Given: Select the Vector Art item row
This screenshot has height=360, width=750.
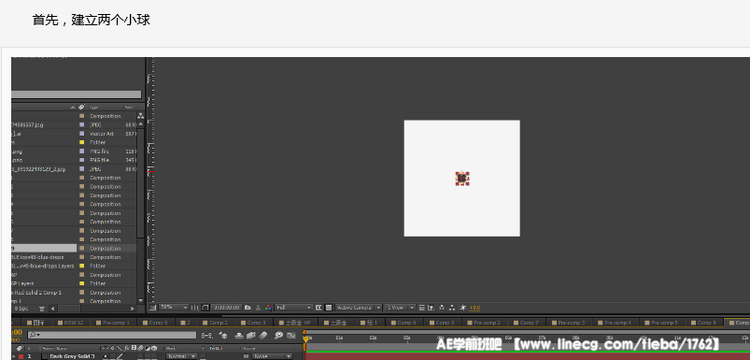Looking at the screenshot, I should click(x=74, y=133).
